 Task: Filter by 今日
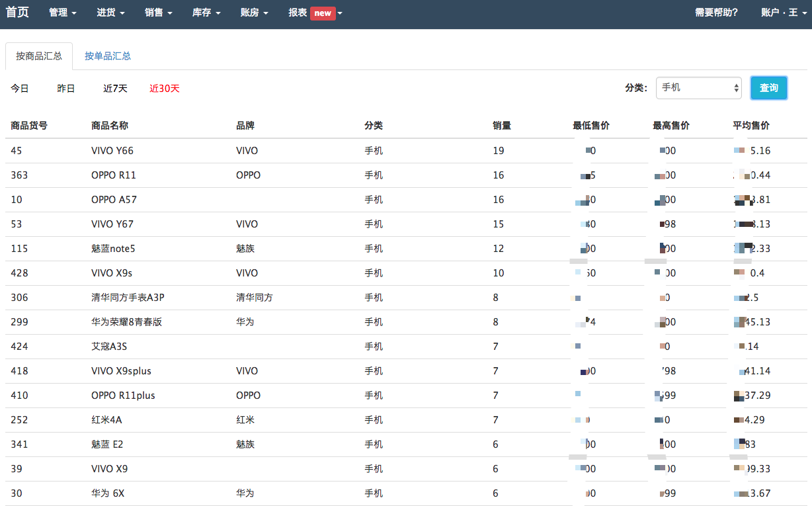tap(20, 88)
